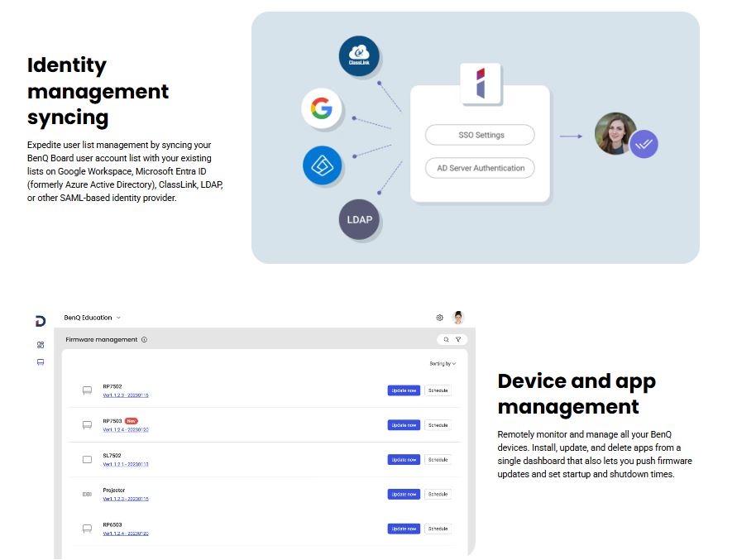Click the SL7502 display icon

(87, 459)
